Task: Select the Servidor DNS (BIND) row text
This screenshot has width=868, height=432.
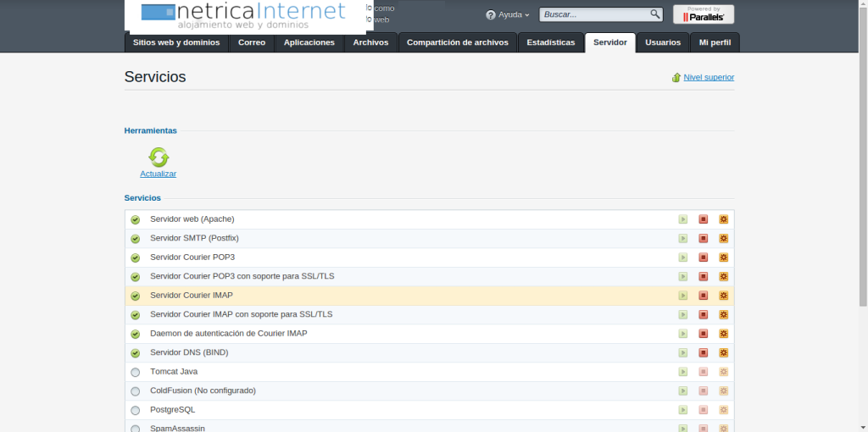Action: pyautogui.click(x=189, y=352)
